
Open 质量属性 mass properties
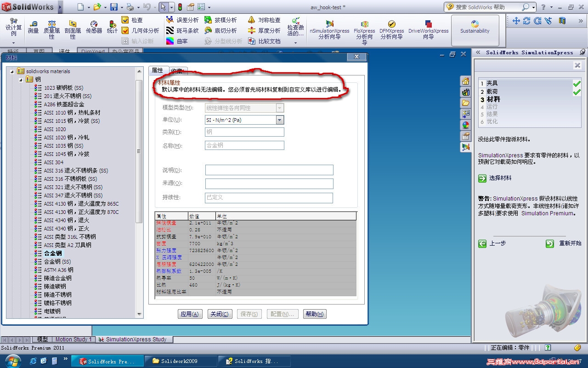tap(51, 29)
